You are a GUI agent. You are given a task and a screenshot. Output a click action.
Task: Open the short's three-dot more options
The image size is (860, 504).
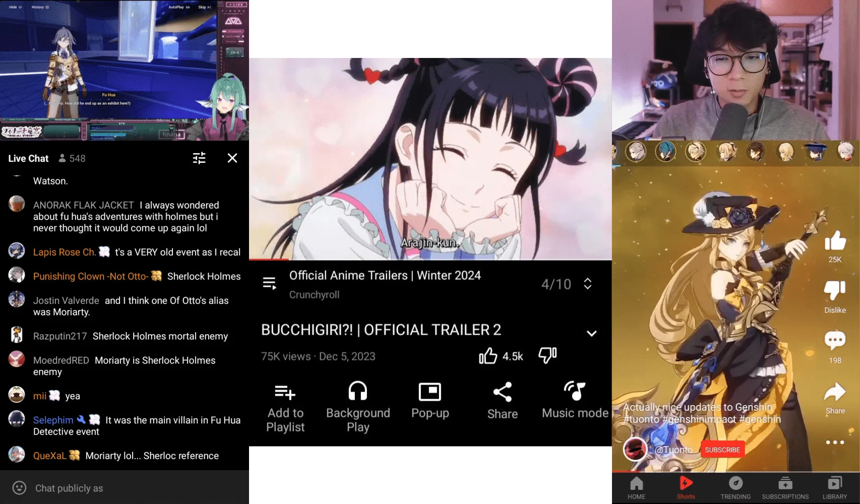click(835, 442)
